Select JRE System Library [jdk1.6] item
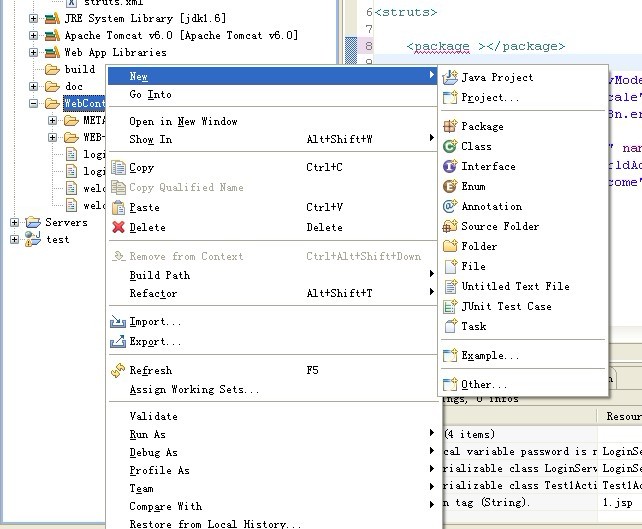The width and height of the screenshot is (642, 529). click(145, 18)
